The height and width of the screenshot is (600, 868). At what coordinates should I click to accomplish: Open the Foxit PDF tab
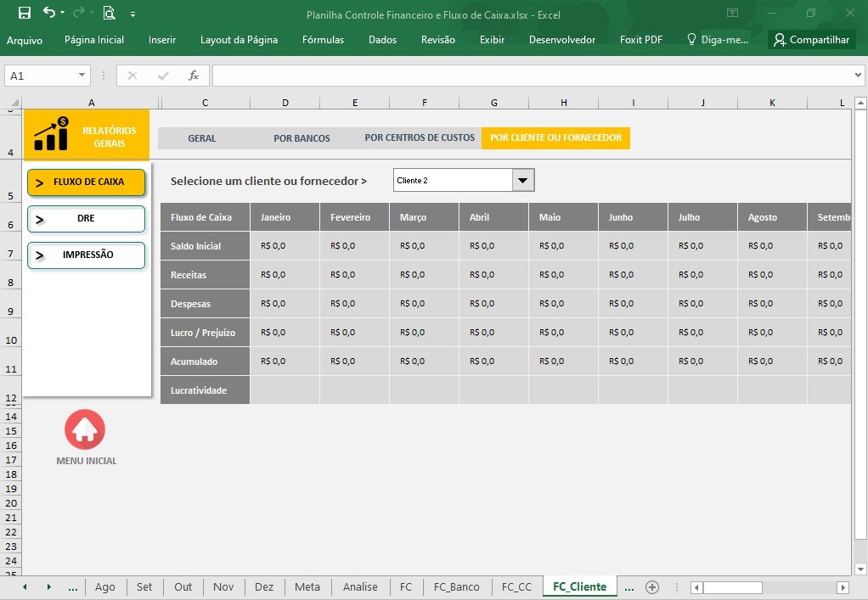(641, 40)
